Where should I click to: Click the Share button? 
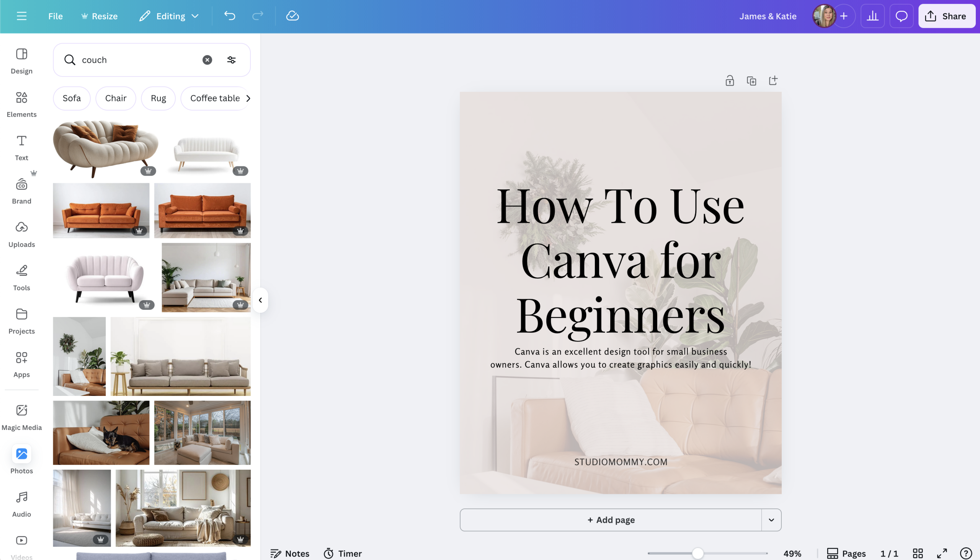[947, 16]
